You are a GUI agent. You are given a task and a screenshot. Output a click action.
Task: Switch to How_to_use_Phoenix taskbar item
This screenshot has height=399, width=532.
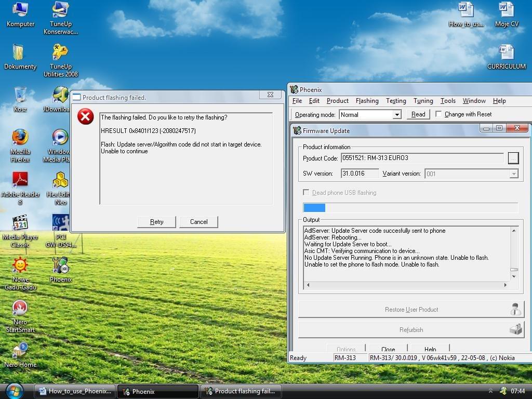pyautogui.click(x=75, y=391)
